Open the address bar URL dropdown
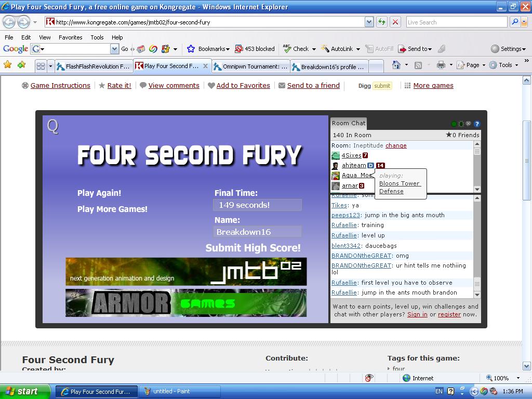 (x=369, y=22)
